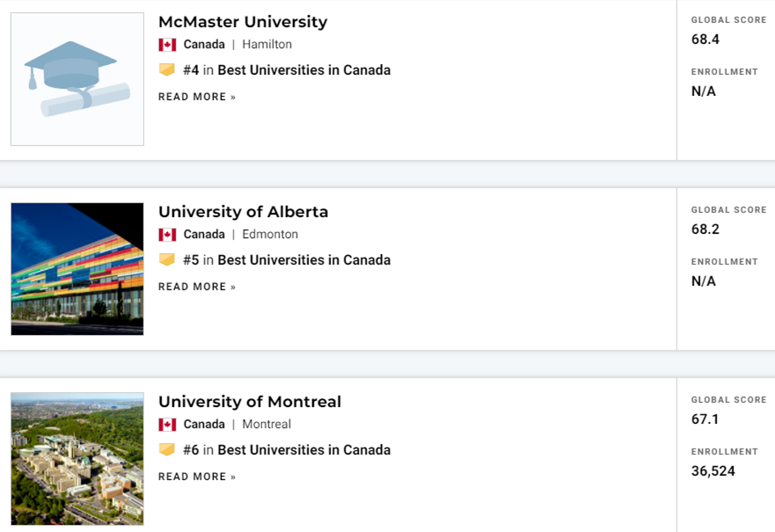
Task: Click the Canada flag icon under McMaster University
Action: tap(167, 45)
